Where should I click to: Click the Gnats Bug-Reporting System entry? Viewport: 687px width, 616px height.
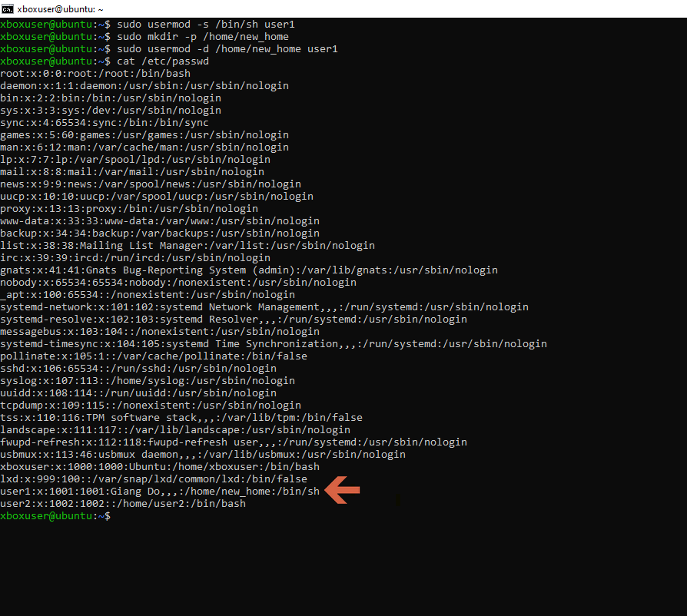(x=249, y=270)
